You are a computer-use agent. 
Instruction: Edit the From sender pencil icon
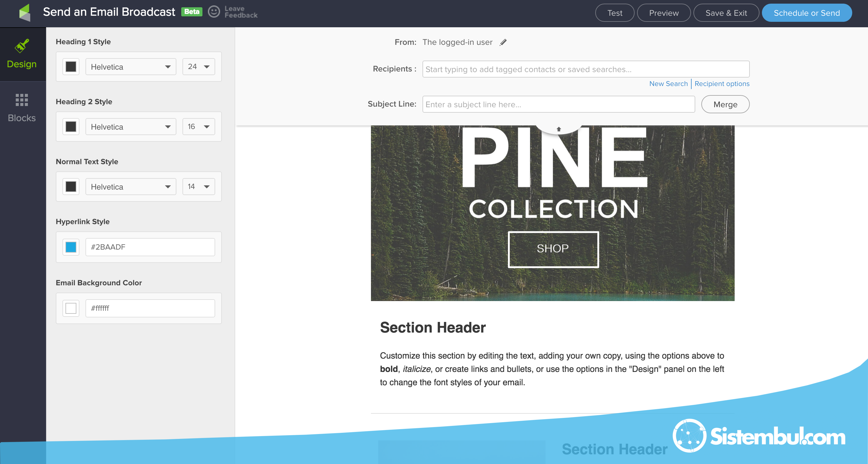(x=503, y=42)
